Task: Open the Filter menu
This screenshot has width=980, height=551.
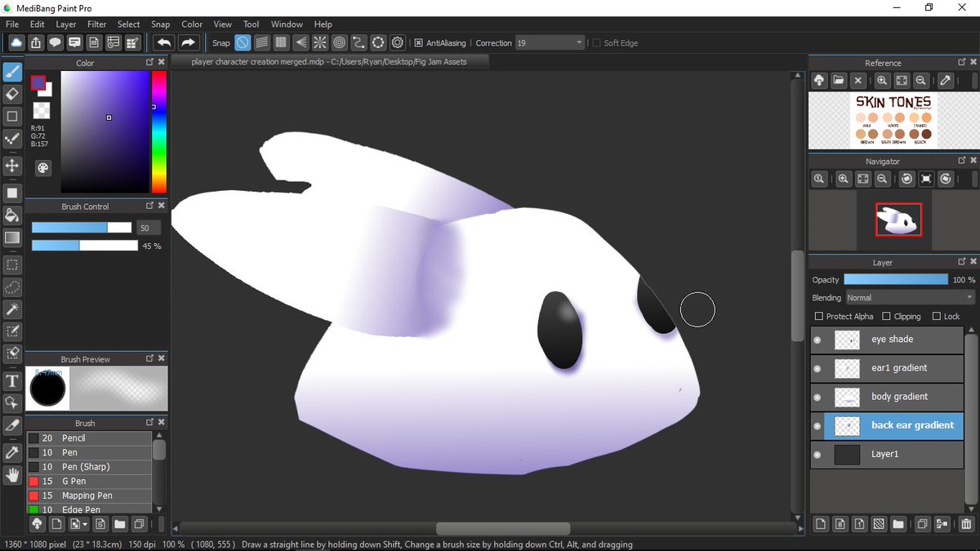Action: tap(96, 24)
